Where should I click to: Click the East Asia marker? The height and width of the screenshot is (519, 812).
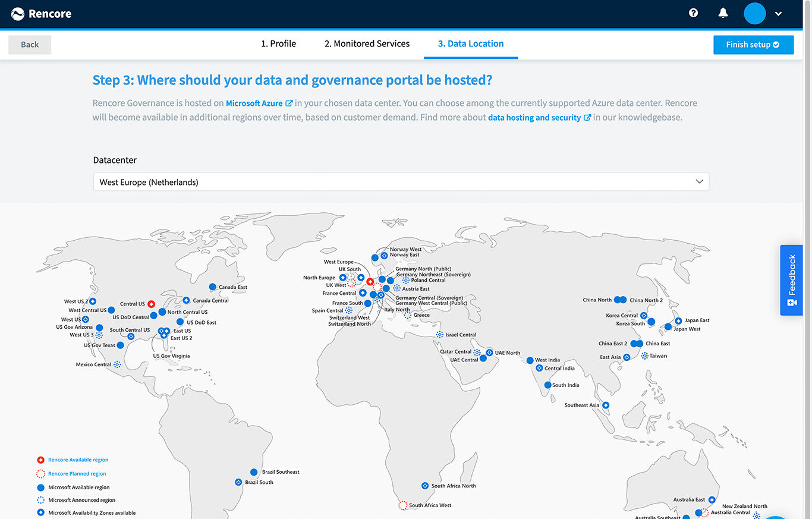[x=627, y=357]
